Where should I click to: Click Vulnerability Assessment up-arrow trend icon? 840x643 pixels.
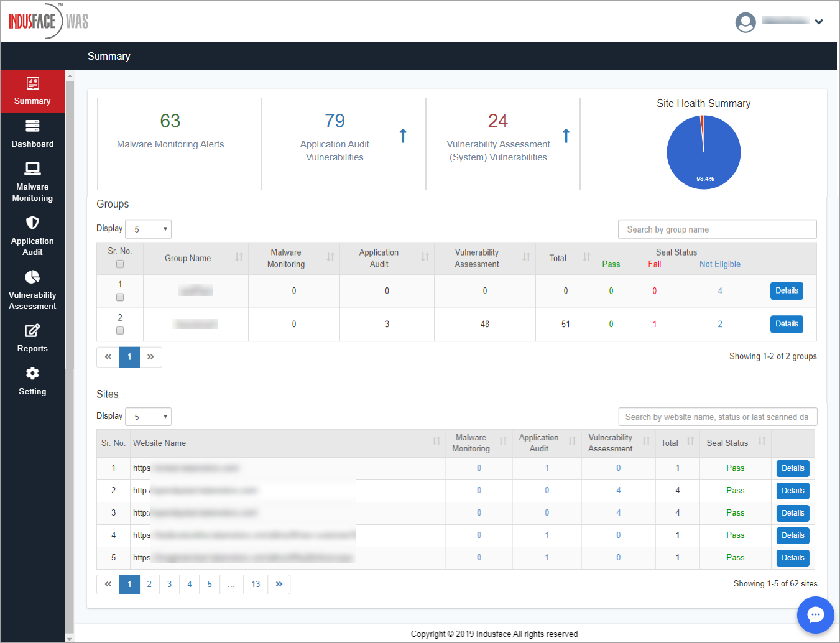566,136
